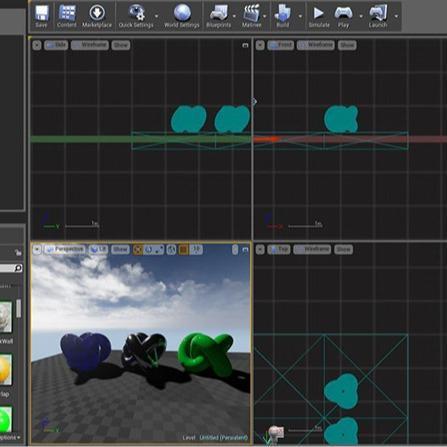
Task: Click the Save toolbar icon
Action: pyautogui.click(x=41, y=16)
